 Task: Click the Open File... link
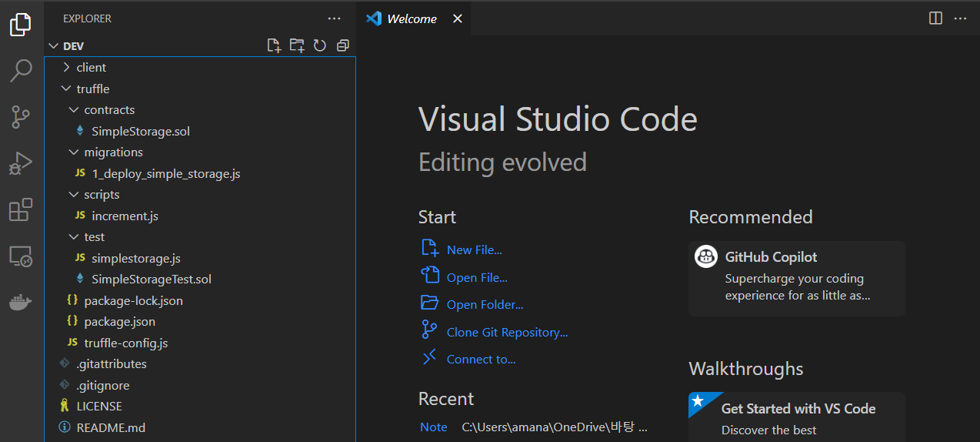coord(477,277)
